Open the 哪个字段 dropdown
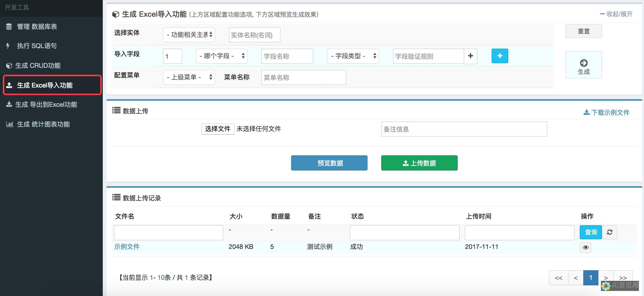 tap(222, 56)
